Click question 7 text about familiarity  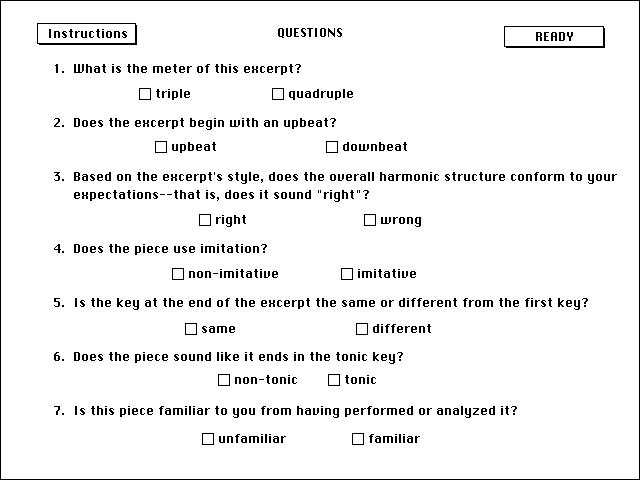[x=295, y=411]
